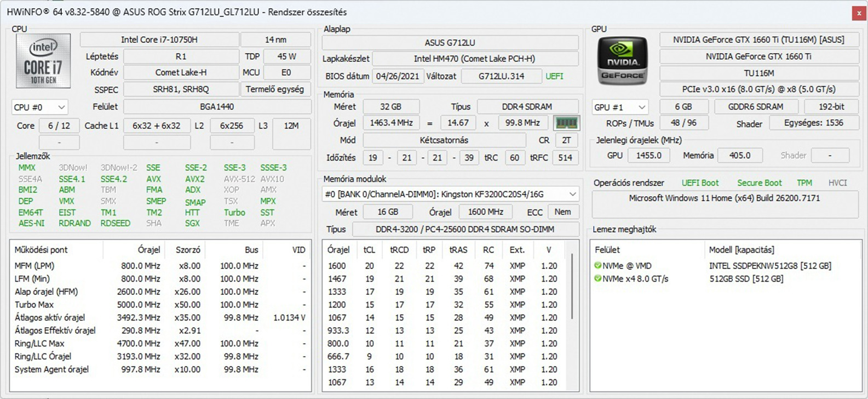The width and height of the screenshot is (868, 399).
Task: Click the TPM label
Action: 804,183
